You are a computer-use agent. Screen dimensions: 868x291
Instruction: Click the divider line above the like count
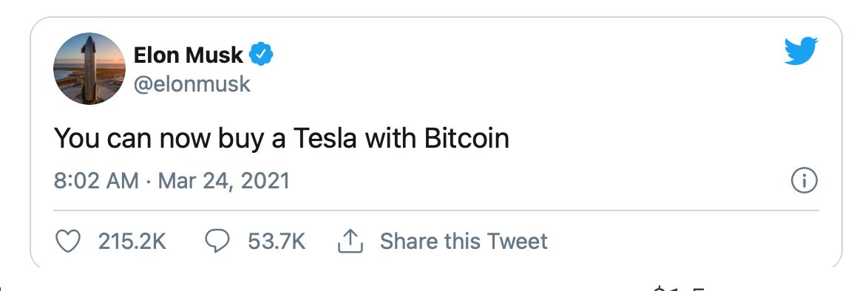[435, 210]
